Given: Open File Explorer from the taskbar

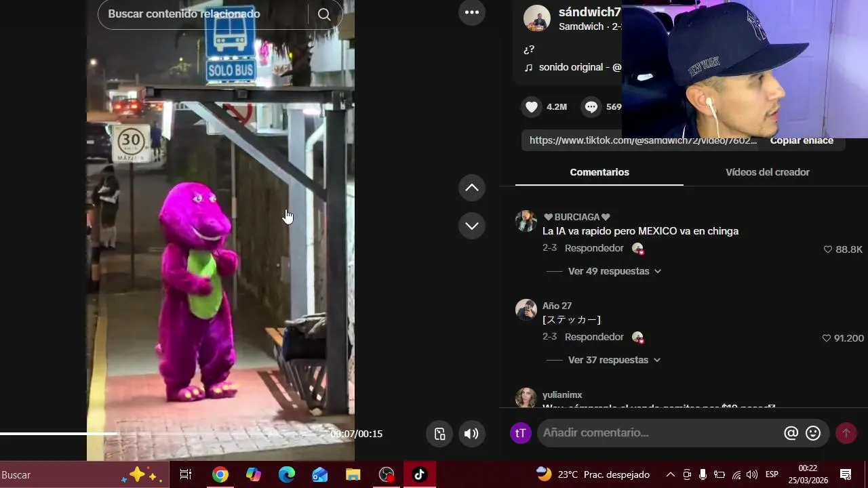Looking at the screenshot, I should [x=353, y=475].
